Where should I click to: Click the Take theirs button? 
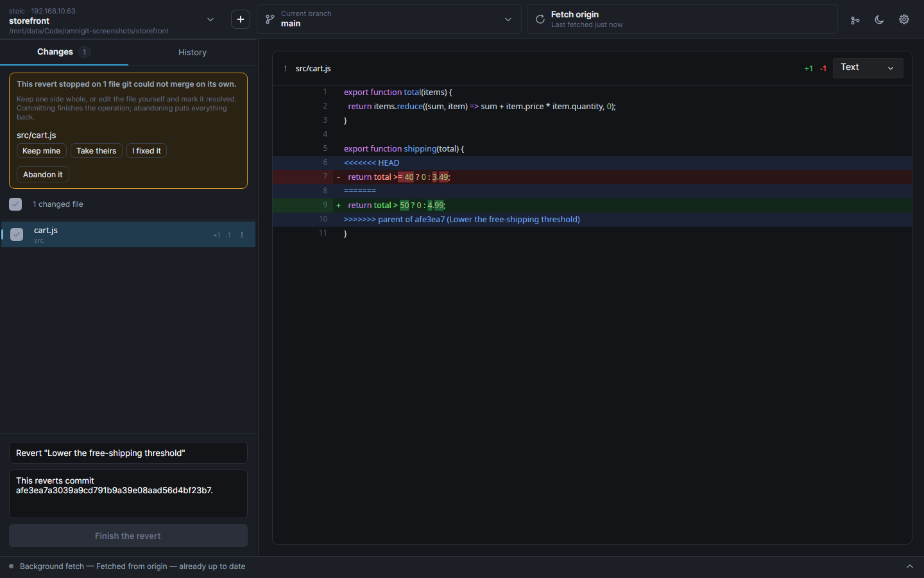(x=96, y=151)
